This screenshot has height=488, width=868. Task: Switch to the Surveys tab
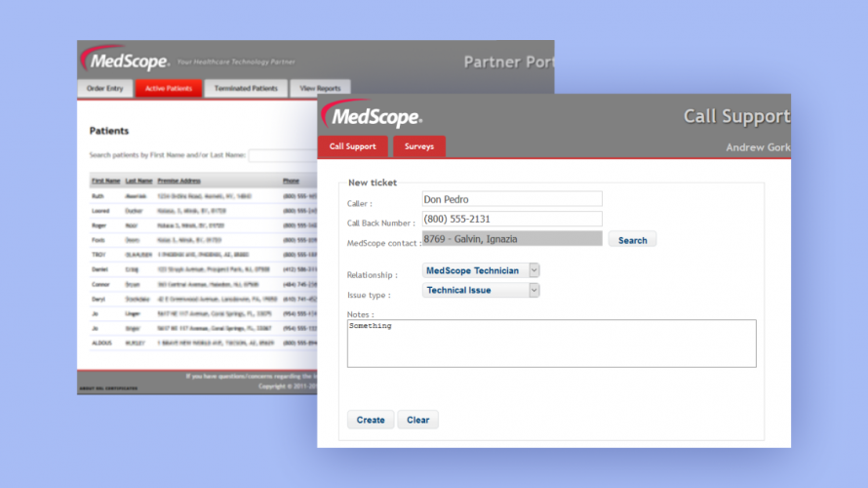(419, 146)
